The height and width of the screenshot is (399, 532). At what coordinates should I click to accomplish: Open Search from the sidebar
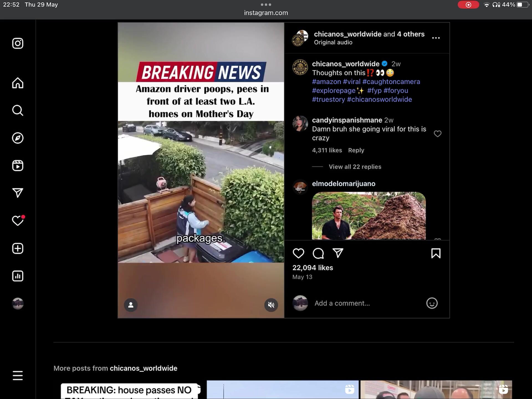[18, 110]
